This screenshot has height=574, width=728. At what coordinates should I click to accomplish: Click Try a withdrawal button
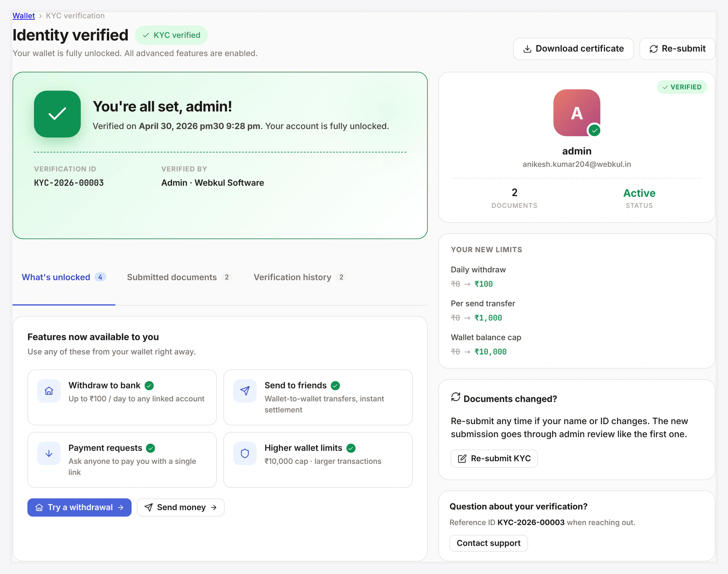[x=79, y=508]
